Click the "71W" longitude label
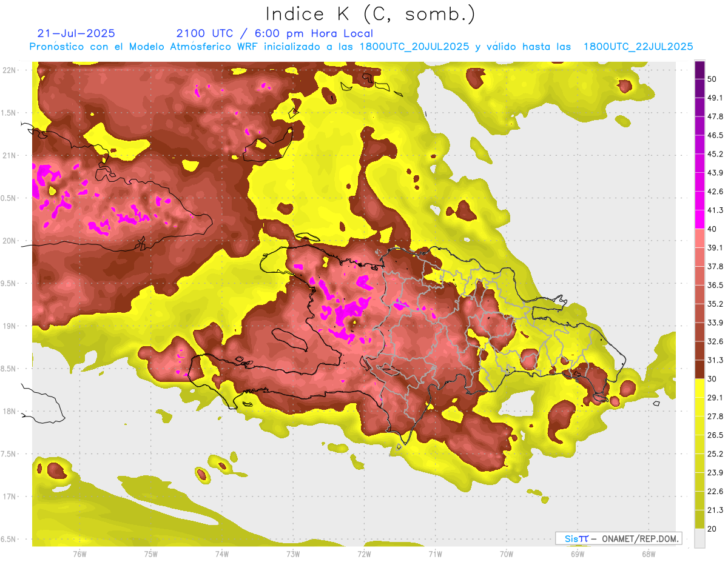Viewport: 728px width, 562px height. coord(435,554)
